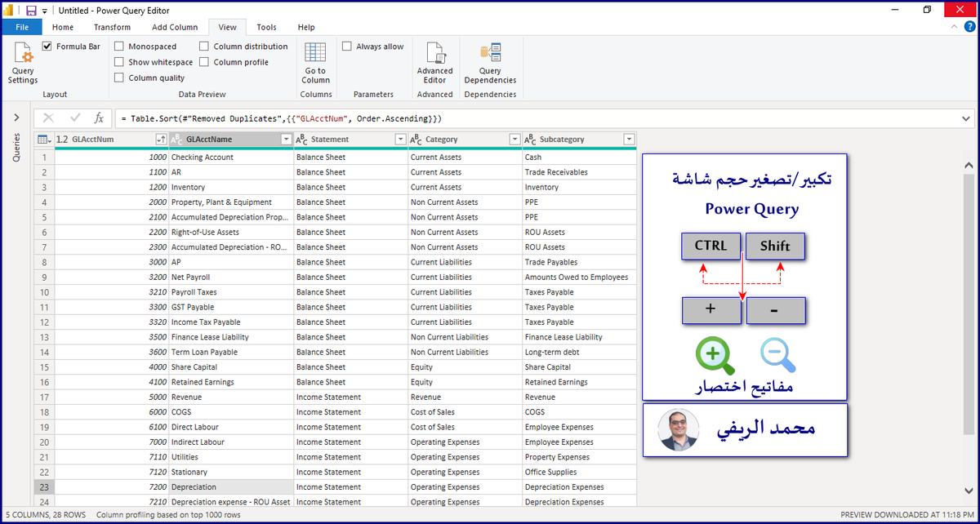The image size is (980, 524).
Task: Switch to the Transform tab
Action: point(112,27)
